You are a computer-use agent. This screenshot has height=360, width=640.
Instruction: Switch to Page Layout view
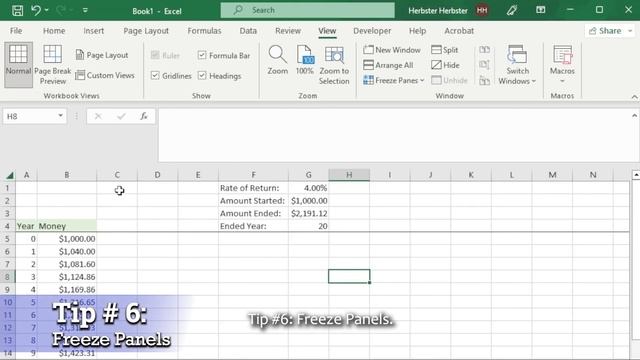[x=102, y=55]
